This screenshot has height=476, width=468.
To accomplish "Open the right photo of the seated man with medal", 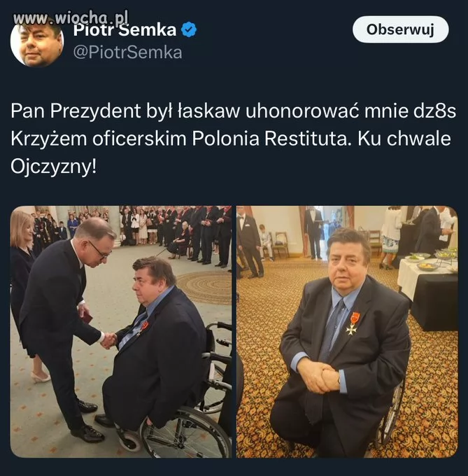I will (x=347, y=332).
